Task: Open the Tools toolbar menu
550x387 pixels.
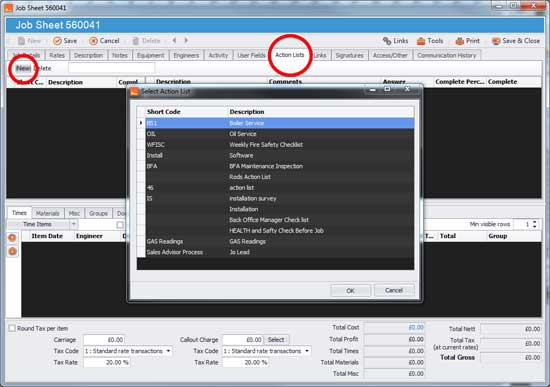Action: pyautogui.click(x=430, y=41)
